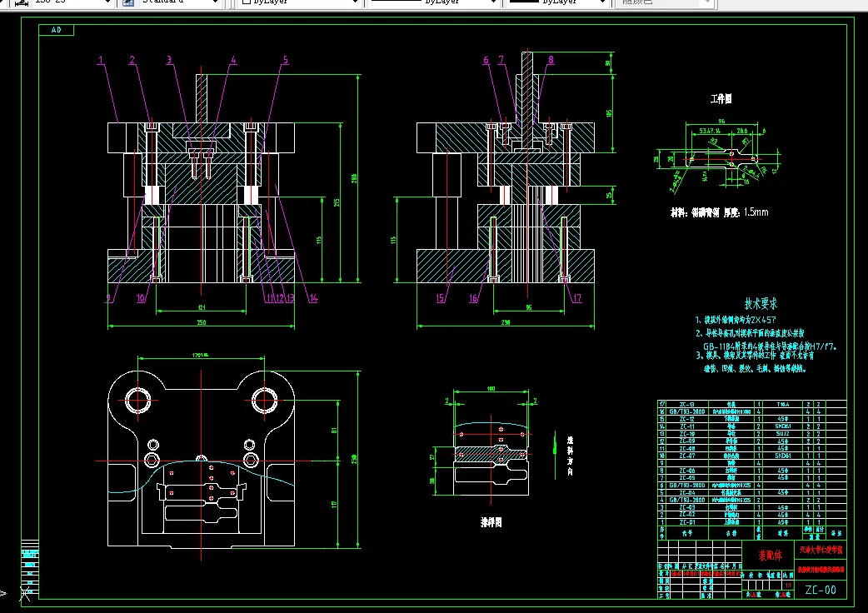Select the A0 sheet size label
Viewport: 868px width, 613px height.
coord(57,30)
